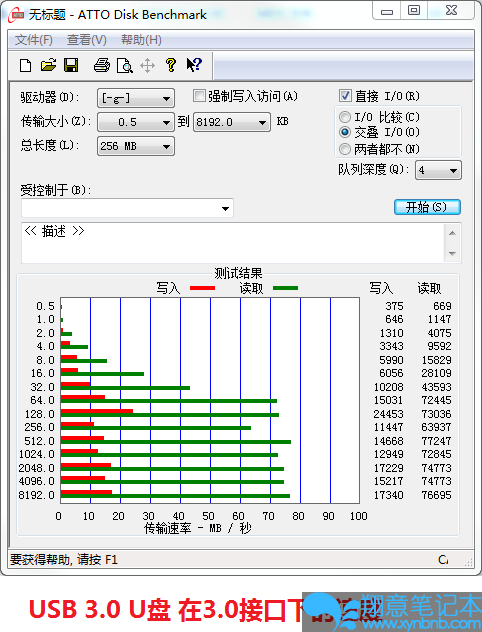Maximize the ATTO Disk Benchmark window
The width and height of the screenshot is (482, 632).
click(x=414, y=11)
